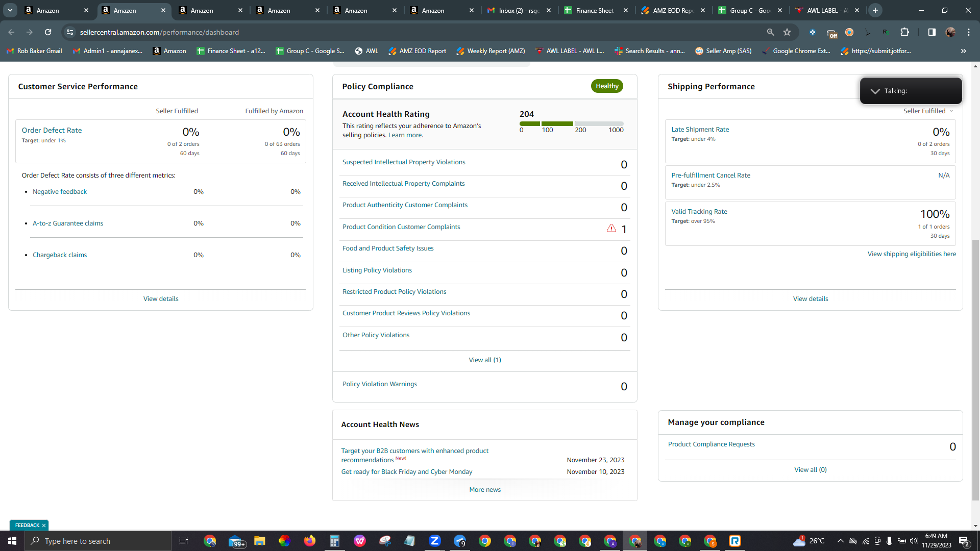Open A-to-z Guarantee claims link
Screen dimensions: 980x551
[68, 223]
